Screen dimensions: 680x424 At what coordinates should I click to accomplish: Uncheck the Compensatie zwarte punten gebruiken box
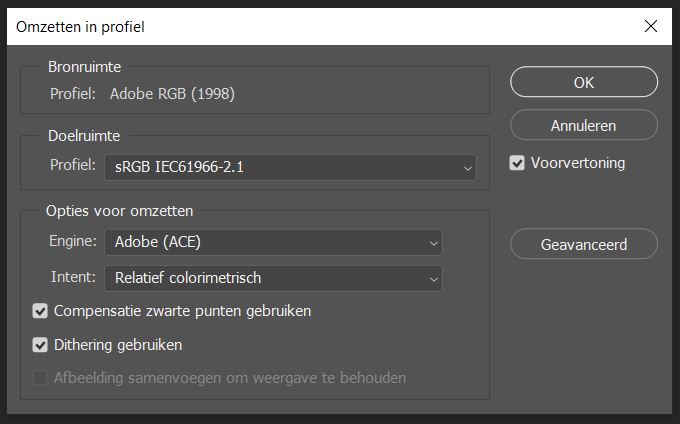point(40,311)
